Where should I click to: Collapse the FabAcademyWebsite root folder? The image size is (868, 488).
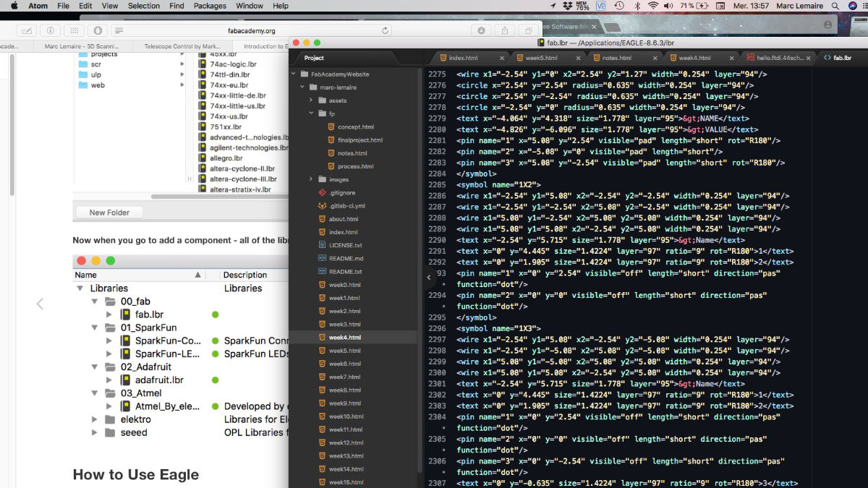(294, 74)
